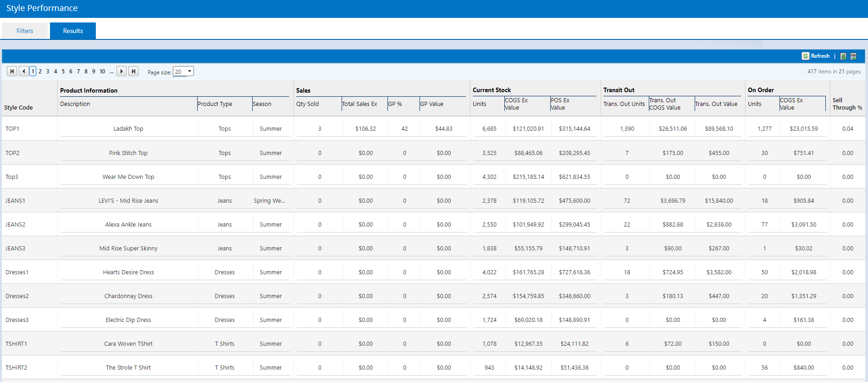This screenshot has width=868, height=382.
Task: Sort by POS Ex Value header
Action: tap(560, 104)
